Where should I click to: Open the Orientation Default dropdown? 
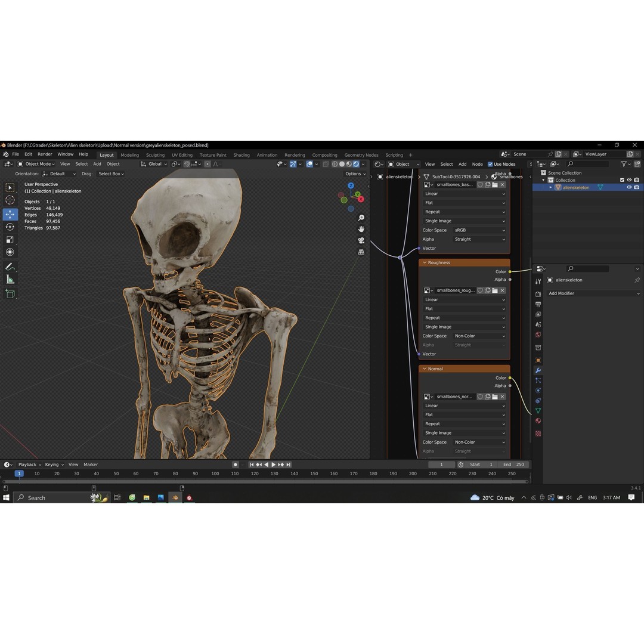click(59, 174)
